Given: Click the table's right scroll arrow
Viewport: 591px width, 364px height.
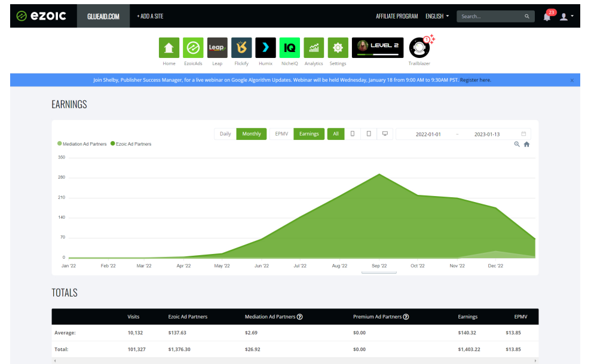Looking at the screenshot, I should tap(535, 361).
